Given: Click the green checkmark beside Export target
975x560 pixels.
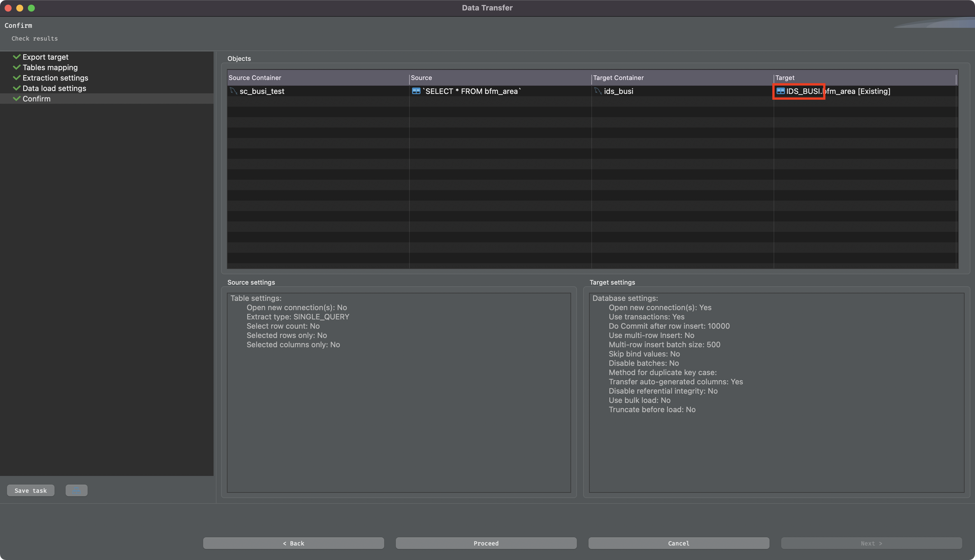Looking at the screenshot, I should [x=16, y=57].
